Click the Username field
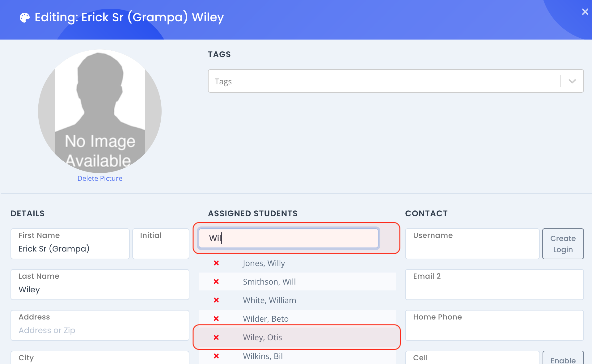Image resolution: width=592 pixels, height=364 pixels. click(x=472, y=244)
